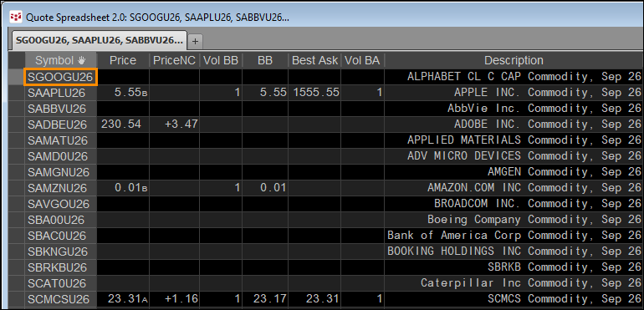Select the SBKNGU26 symbol cell
Viewport: 644px width, 310px height.
click(60, 252)
